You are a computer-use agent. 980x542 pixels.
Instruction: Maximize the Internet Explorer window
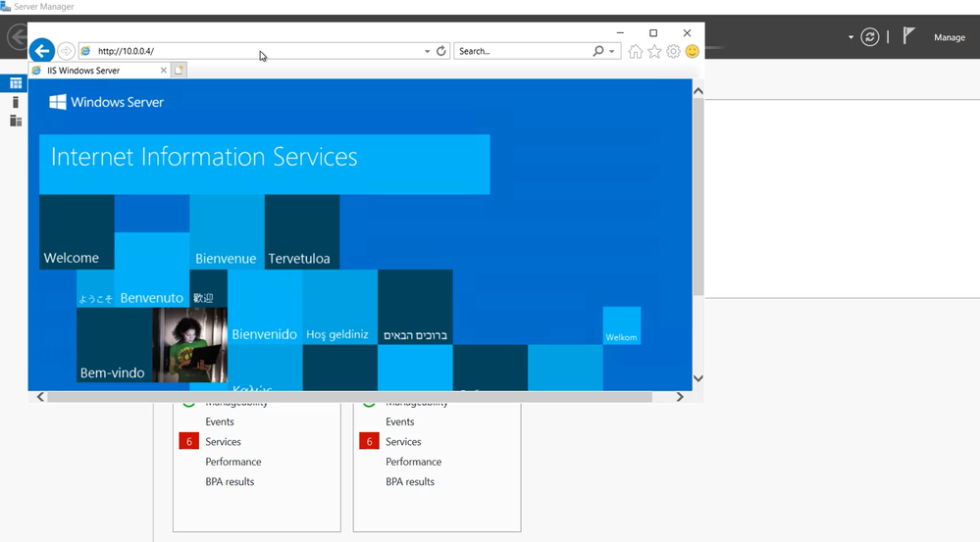(x=653, y=32)
